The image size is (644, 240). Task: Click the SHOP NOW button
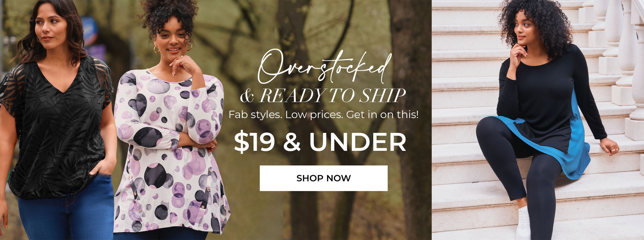[x=323, y=178]
